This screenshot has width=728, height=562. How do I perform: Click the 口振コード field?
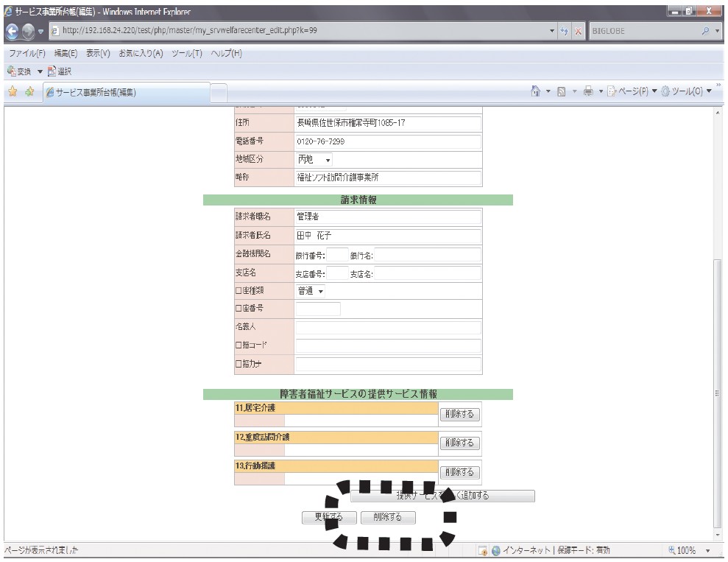coord(388,345)
